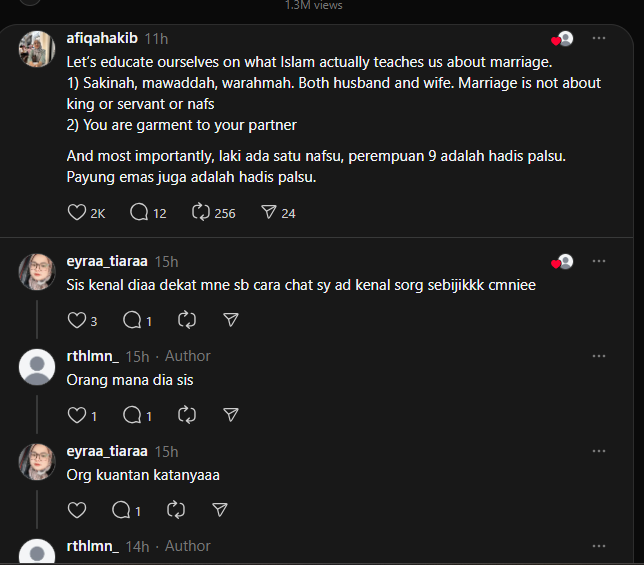Expand more menu on 'Org kuantan katanyaaa'

click(599, 451)
